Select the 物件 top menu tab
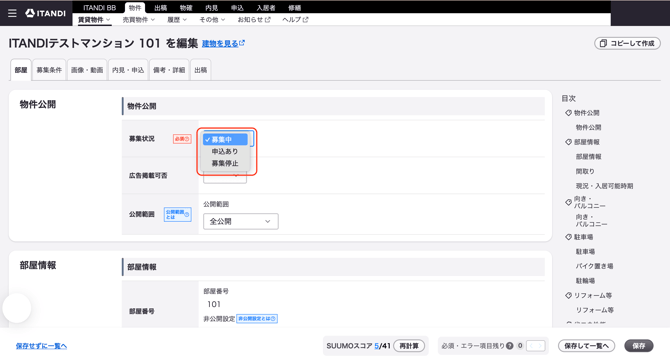Viewport: 670px width, 364px height. click(135, 8)
